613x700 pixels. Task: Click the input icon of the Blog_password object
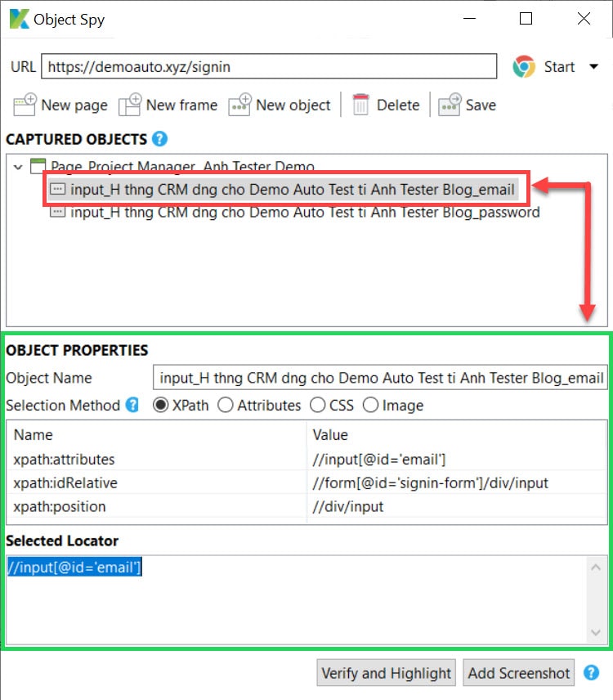click(57, 212)
